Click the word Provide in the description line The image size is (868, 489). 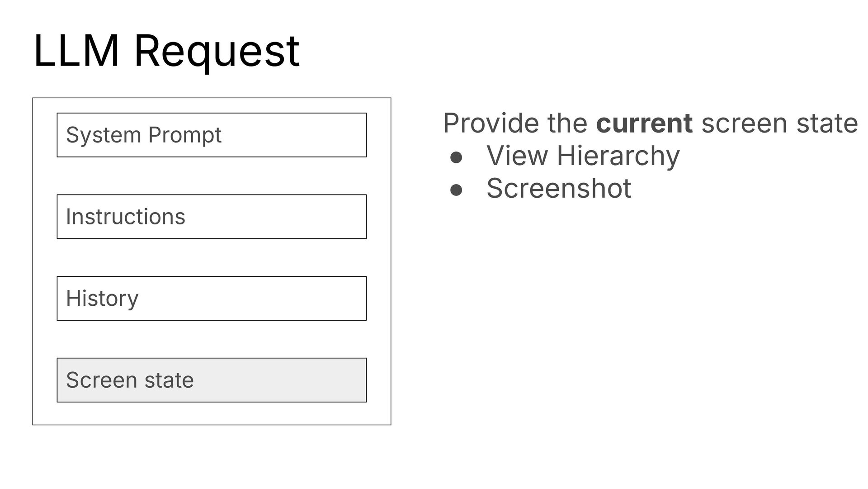(x=491, y=123)
